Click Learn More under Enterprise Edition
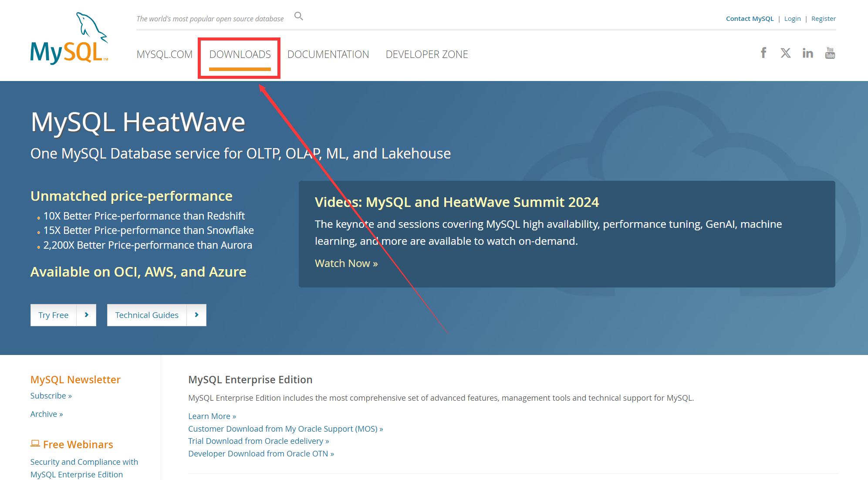 (212, 416)
